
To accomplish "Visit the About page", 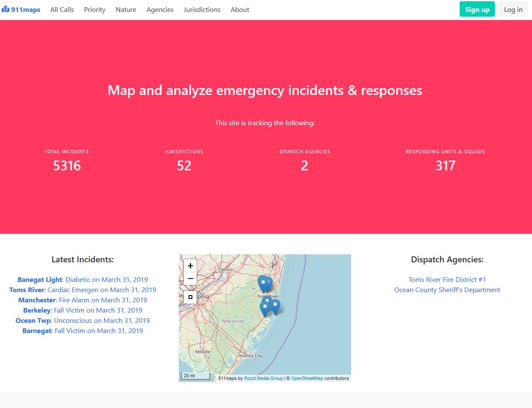I will (x=240, y=9).
